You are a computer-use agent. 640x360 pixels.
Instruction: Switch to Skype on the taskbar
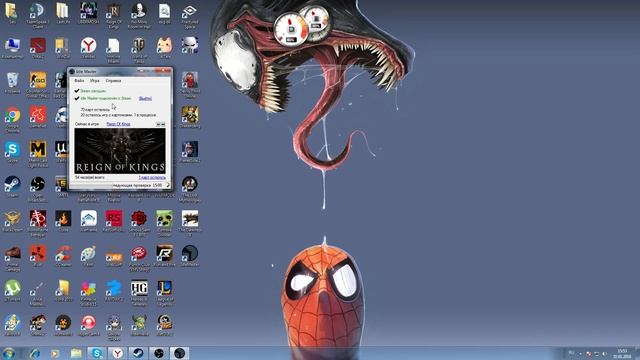coord(96,353)
